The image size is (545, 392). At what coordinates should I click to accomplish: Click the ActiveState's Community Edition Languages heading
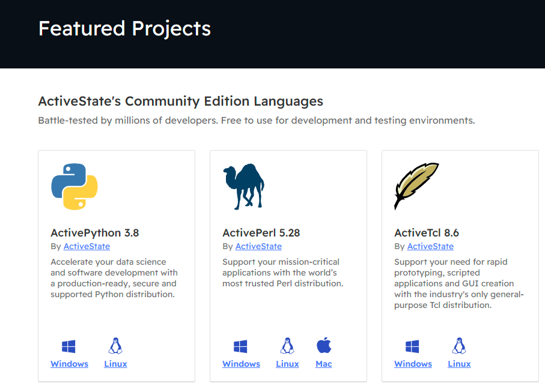[x=181, y=101]
